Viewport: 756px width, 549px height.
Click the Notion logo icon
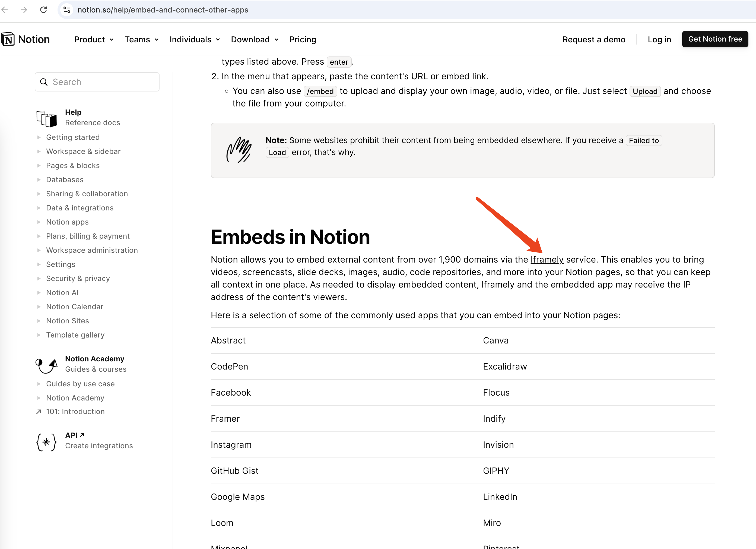tap(8, 39)
